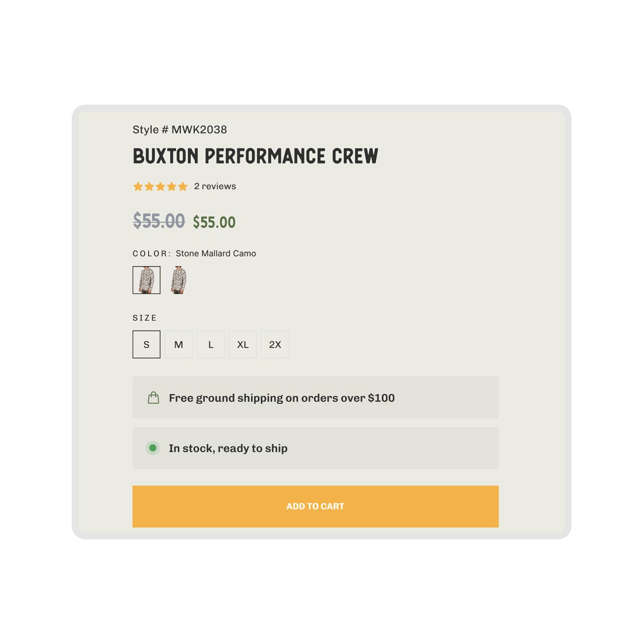This screenshot has width=644, height=644.
Task: Select size XL
Action: 243,344
